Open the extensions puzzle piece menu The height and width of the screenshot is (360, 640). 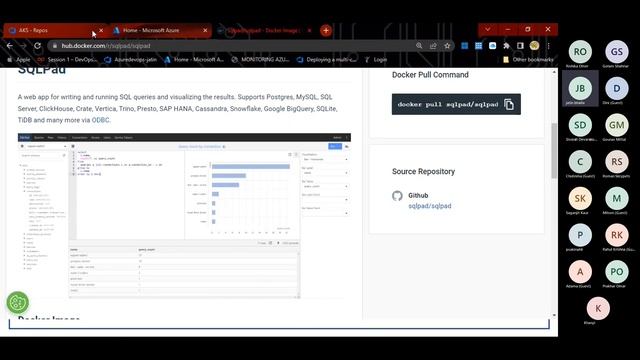click(x=507, y=46)
